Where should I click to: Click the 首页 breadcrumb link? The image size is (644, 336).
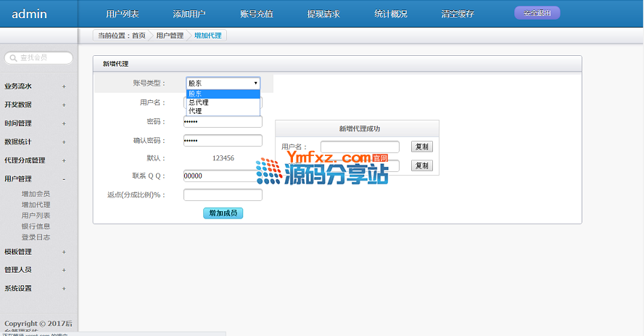[139, 36]
